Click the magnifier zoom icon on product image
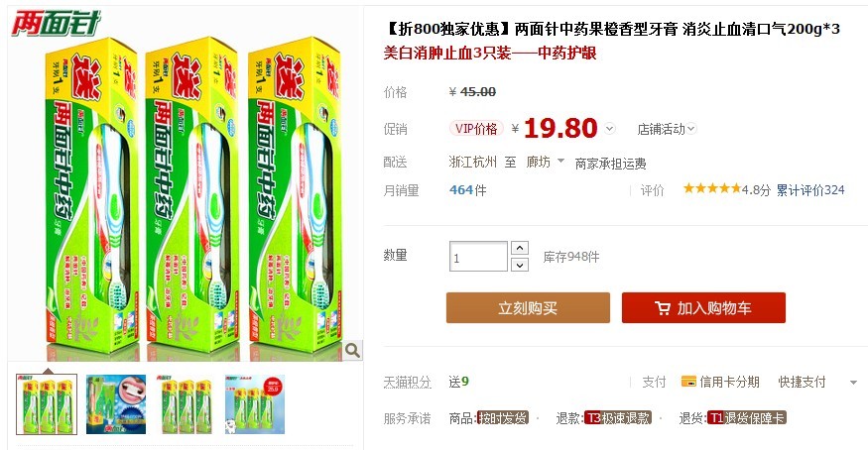Screen dimensions: 868x450 pos(352,350)
